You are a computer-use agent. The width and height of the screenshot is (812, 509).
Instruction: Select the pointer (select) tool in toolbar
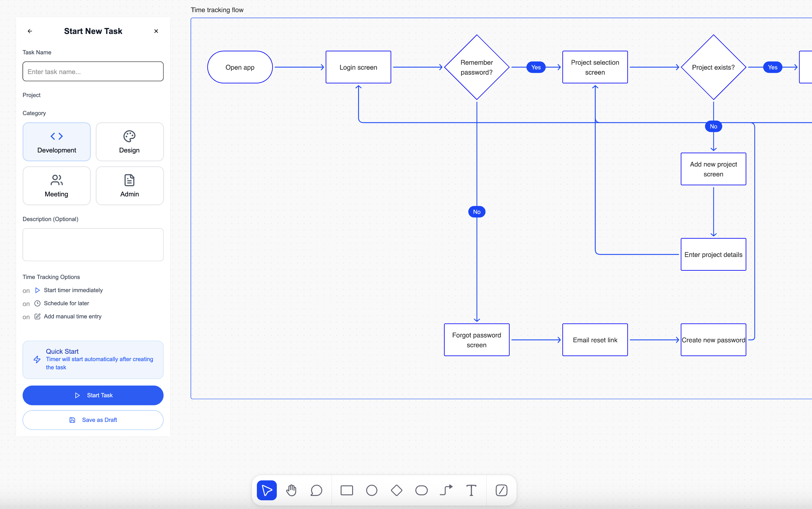[267, 490]
